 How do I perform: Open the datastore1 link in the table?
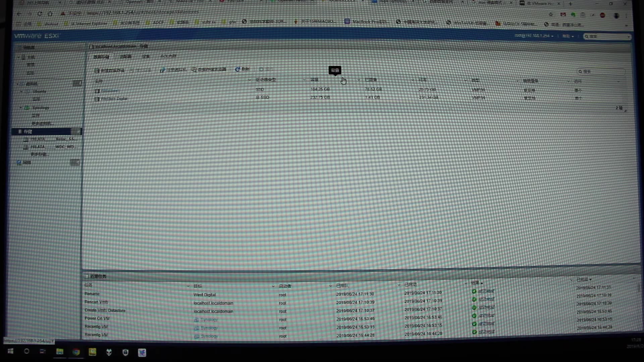click(x=110, y=90)
